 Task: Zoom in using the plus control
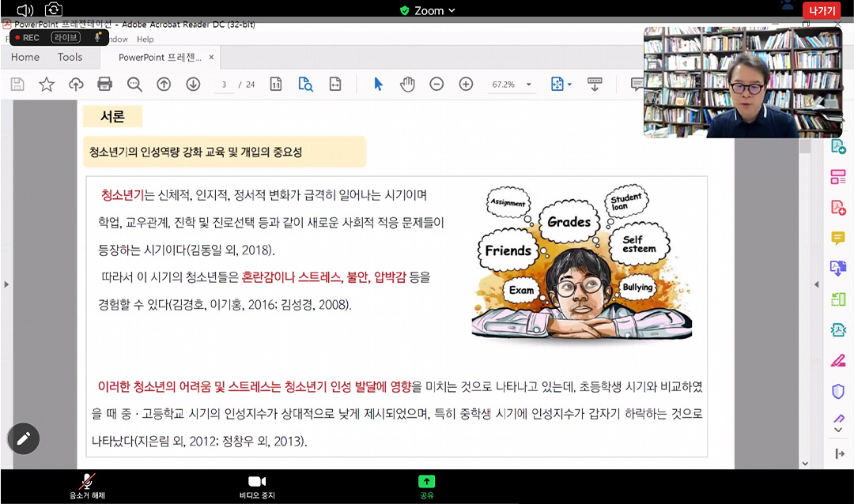tap(466, 83)
